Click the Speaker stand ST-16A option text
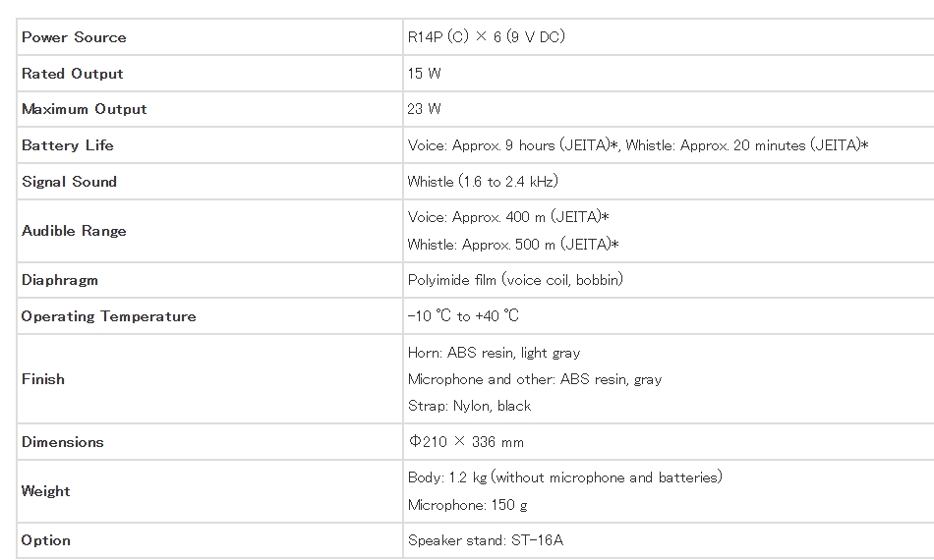The image size is (934, 560). click(x=486, y=540)
